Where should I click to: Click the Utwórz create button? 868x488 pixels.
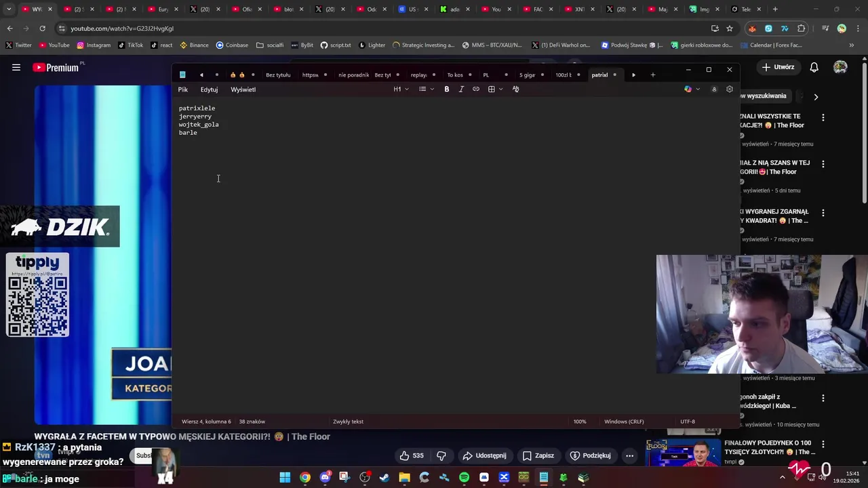click(778, 67)
